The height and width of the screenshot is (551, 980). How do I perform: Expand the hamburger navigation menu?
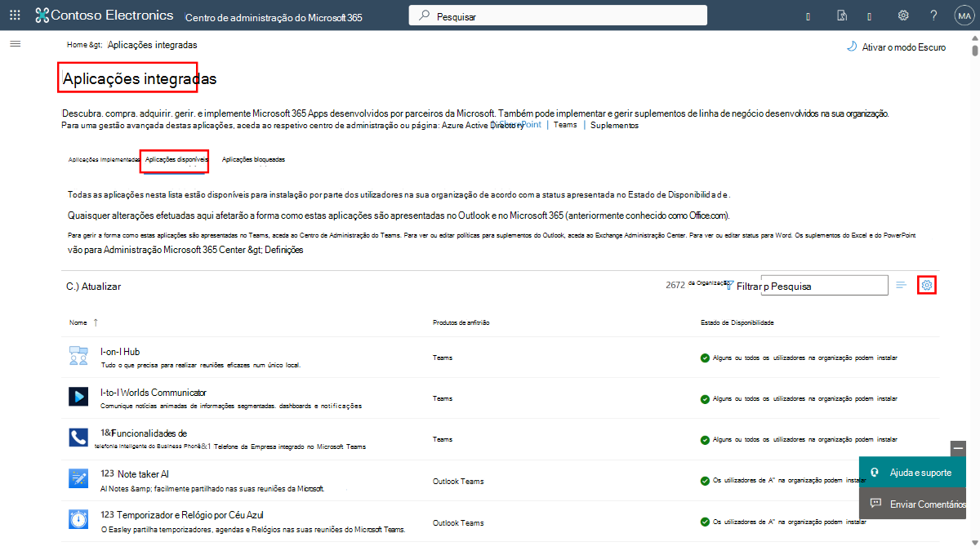point(15,44)
